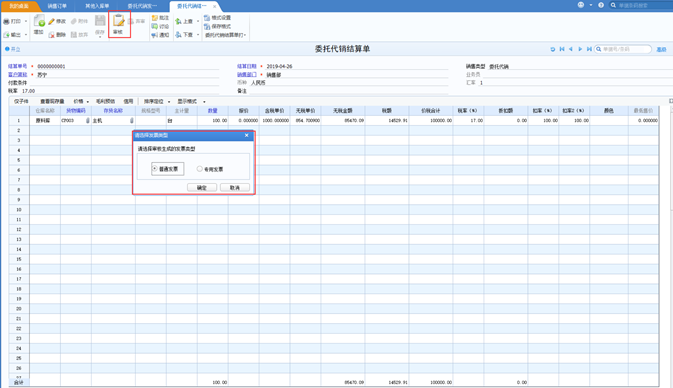Select the 专用发票 radio option
Screen dimensions: 673x388
200,169
